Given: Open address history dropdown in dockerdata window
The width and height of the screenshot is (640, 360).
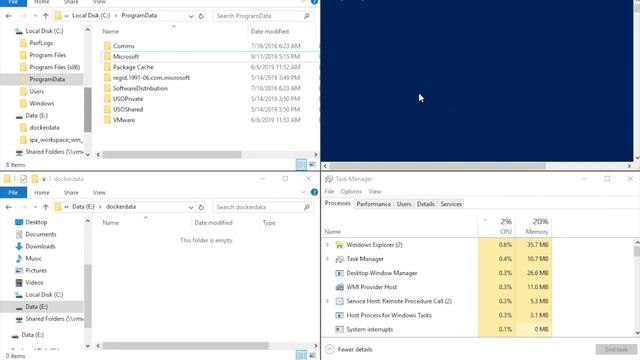Looking at the screenshot, I should coord(191,207).
